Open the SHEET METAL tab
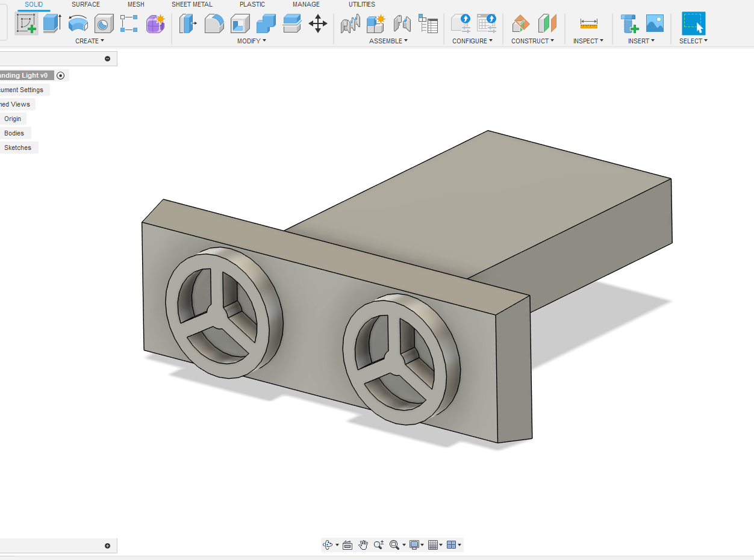The height and width of the screenshot is (560, 754). pyautogui.click(x=192, y=4)
